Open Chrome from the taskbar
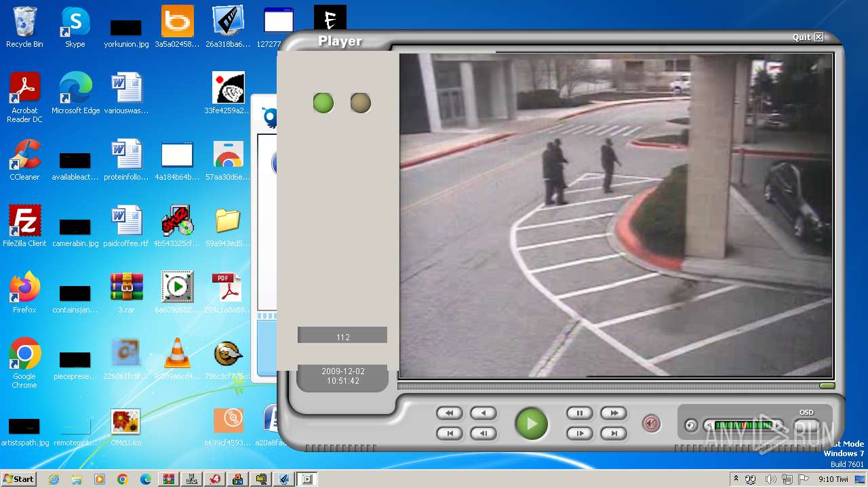 [123, 479]
